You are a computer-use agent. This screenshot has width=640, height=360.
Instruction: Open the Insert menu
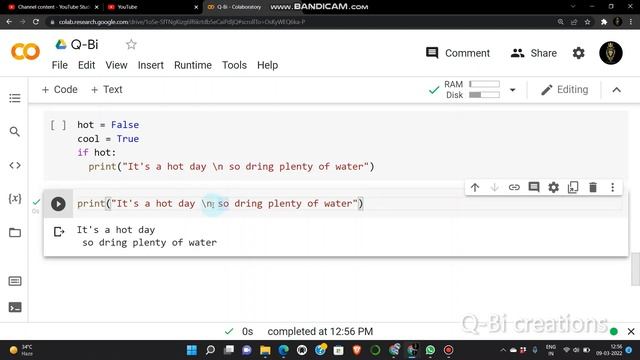point(151,65)
